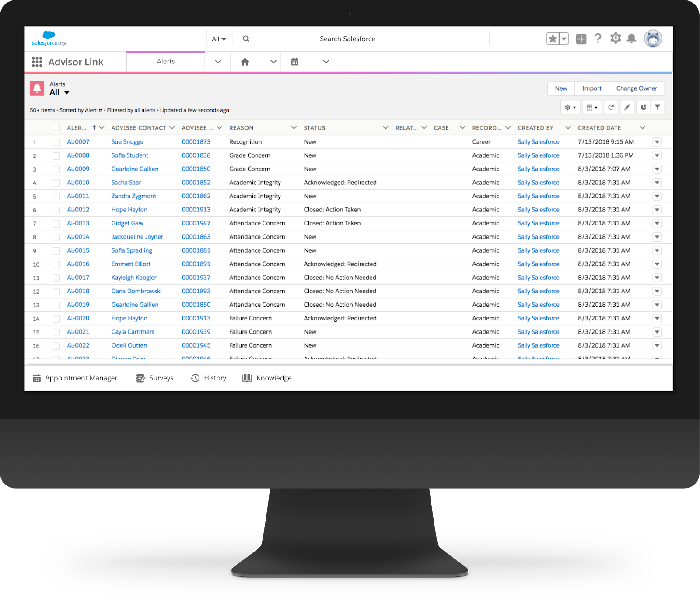Open row actions dropdown for AL-0010
The height and width of the screenshot is (601, 700).
pyautogui.click(x=657, y=183)
